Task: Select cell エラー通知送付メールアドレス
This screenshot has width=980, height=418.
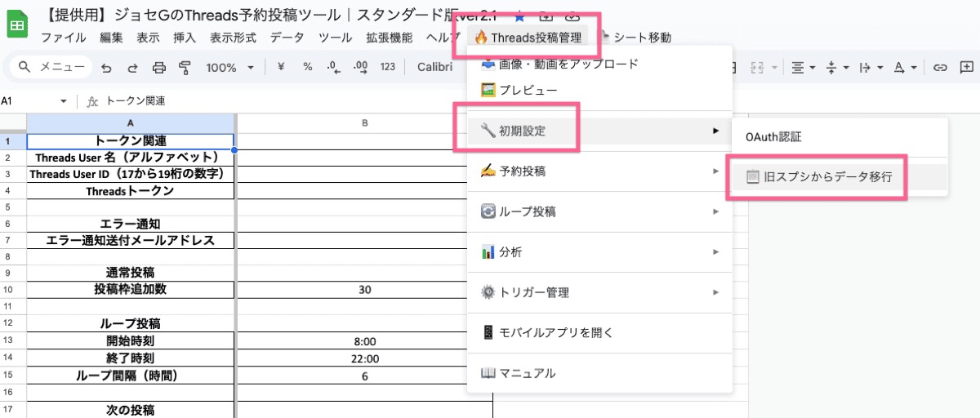Action: 131,240
